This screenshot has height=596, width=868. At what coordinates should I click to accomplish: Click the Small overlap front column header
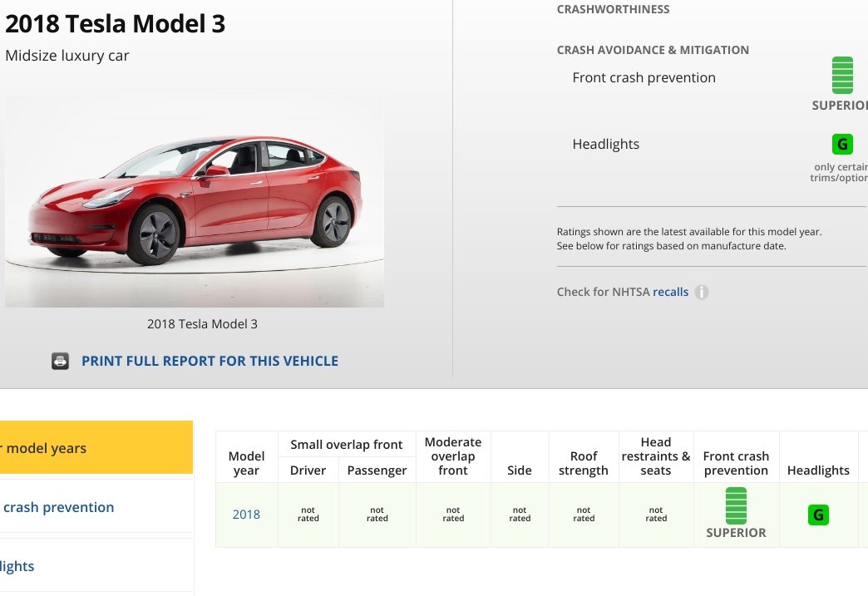point(347,445)
